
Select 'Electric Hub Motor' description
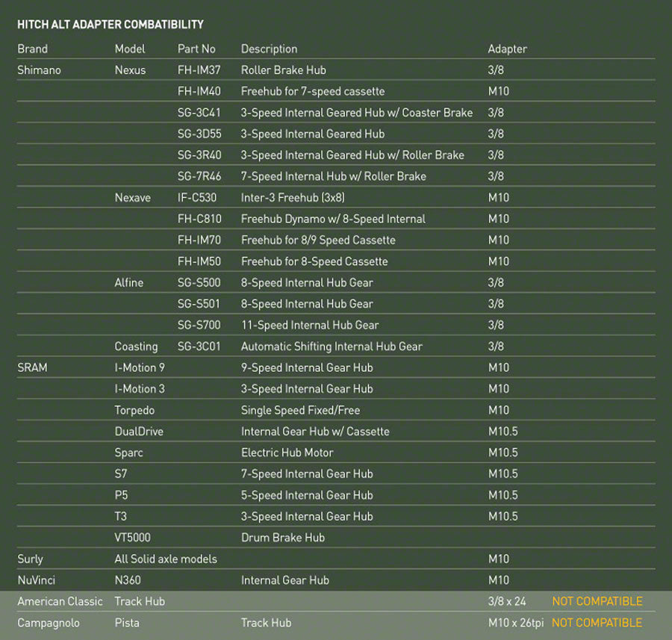click(x=287, y=453)
